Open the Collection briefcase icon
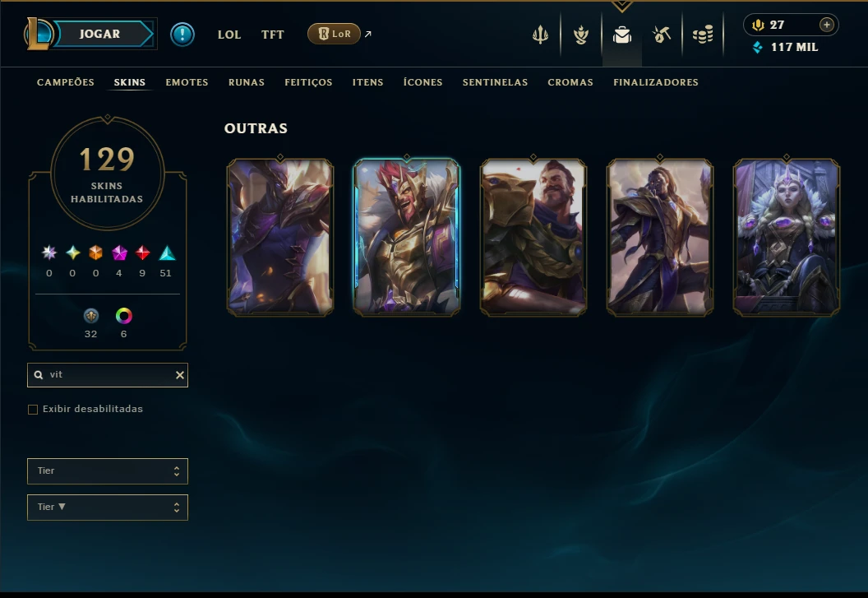The width and height of the screenshot is (868, 598). [x=621, y=35]
